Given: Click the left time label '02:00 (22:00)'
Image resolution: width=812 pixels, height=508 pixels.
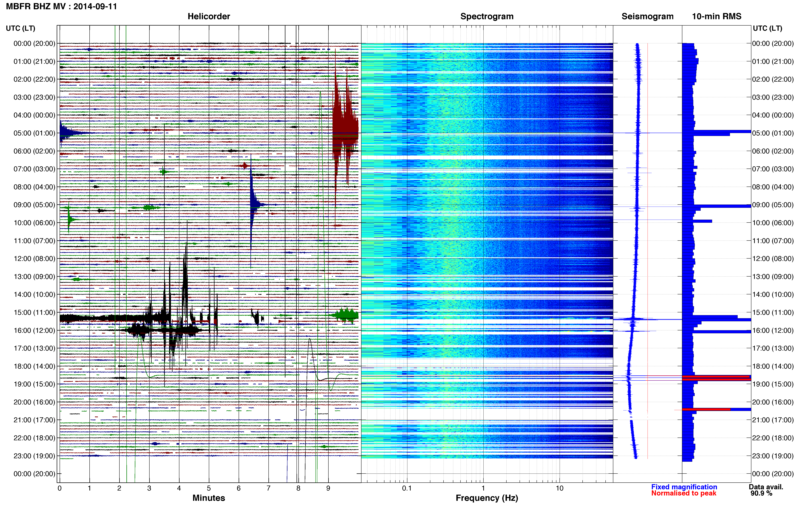Looking at the screenshot, I should 34,79.
